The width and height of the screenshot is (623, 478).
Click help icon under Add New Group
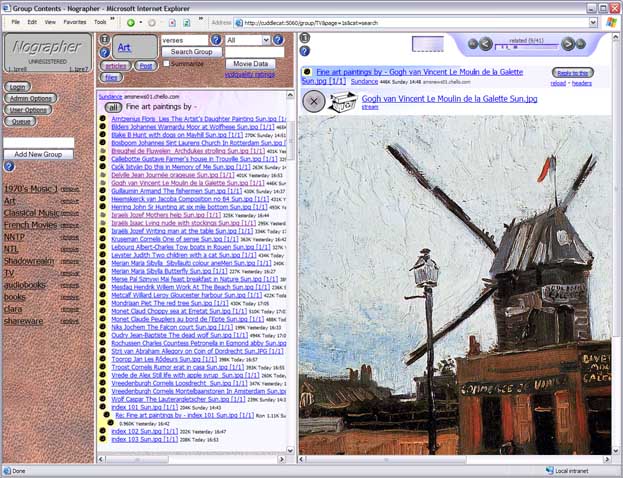pyautogui.click(x=9, y=166)
